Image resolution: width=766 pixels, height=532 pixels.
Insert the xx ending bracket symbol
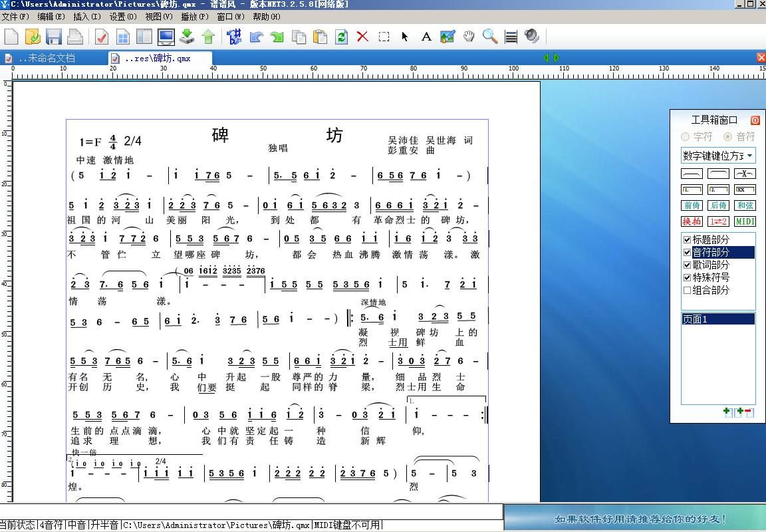[x=745, y=190]
